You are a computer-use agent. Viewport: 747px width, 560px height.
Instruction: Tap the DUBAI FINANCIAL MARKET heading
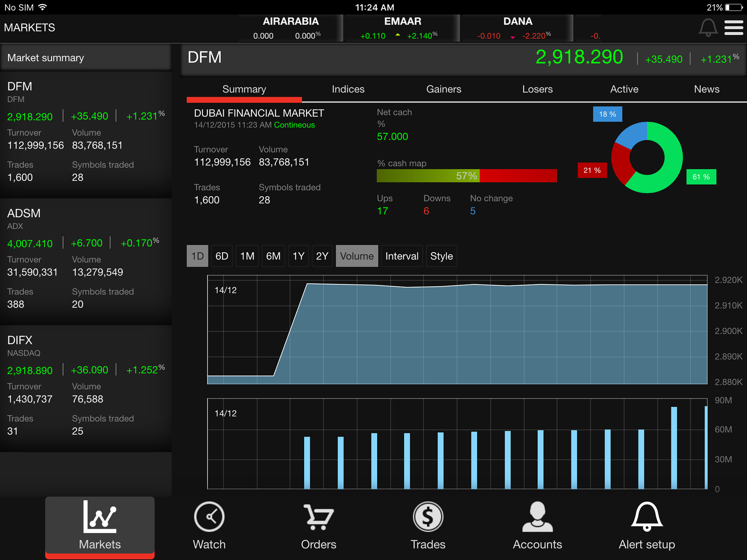pyautogui.click(x=259, y=113)
